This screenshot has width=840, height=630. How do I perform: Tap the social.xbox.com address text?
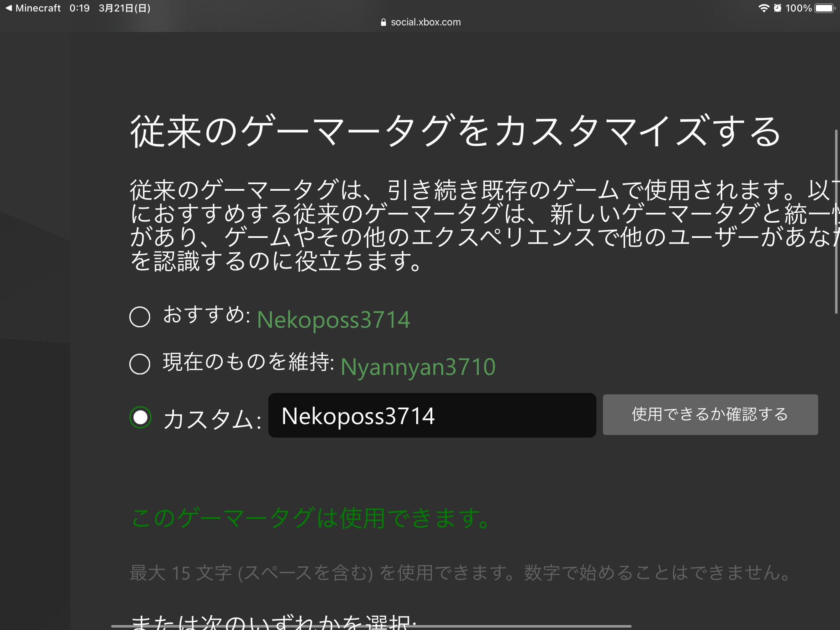pyautogui.click(x=426, y=22)
